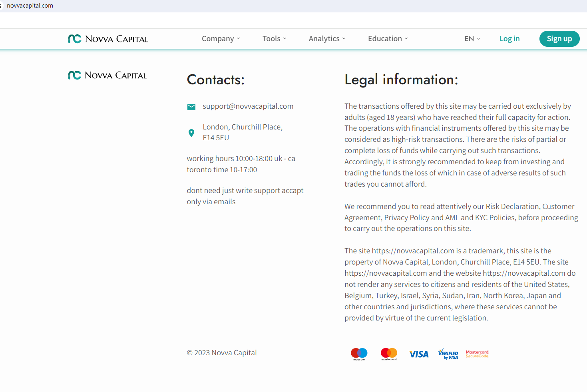Click the 'We recommend you to read attentively' paragraph
The height and width of the screenshot is (392, 587).
462,217
